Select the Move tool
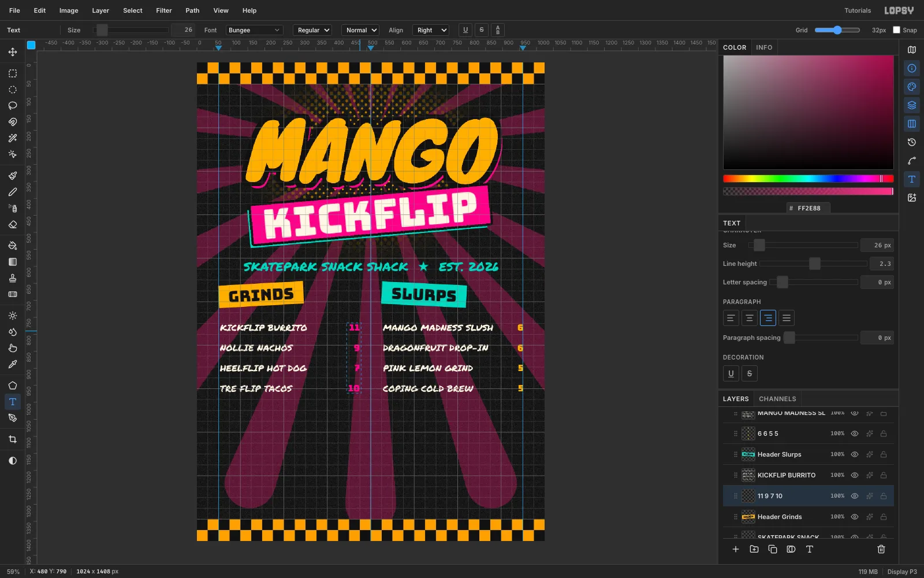 13,52
